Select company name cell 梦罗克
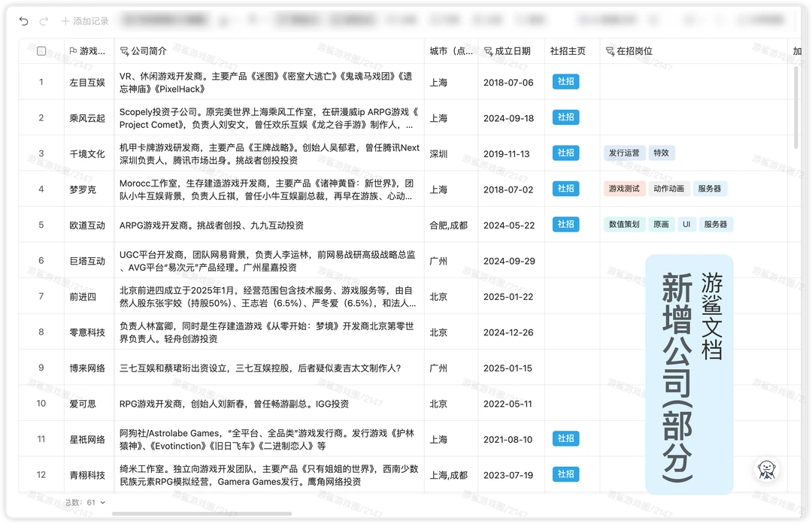Image resolution: width=812 pixels, height=524 pixels. (89, 189)
